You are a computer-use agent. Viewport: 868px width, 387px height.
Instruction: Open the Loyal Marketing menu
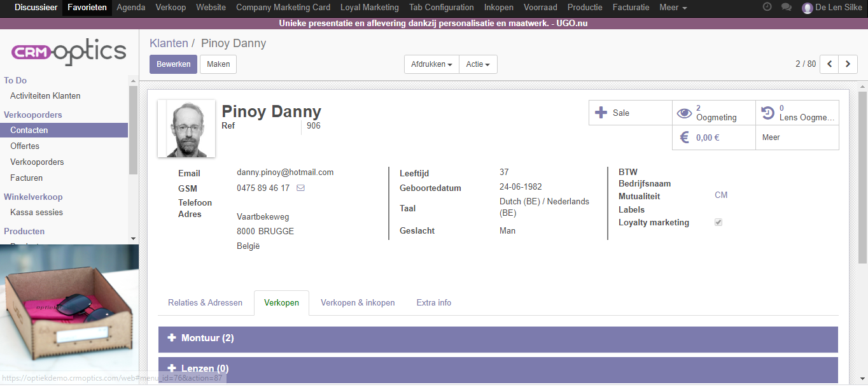[370, 8]
